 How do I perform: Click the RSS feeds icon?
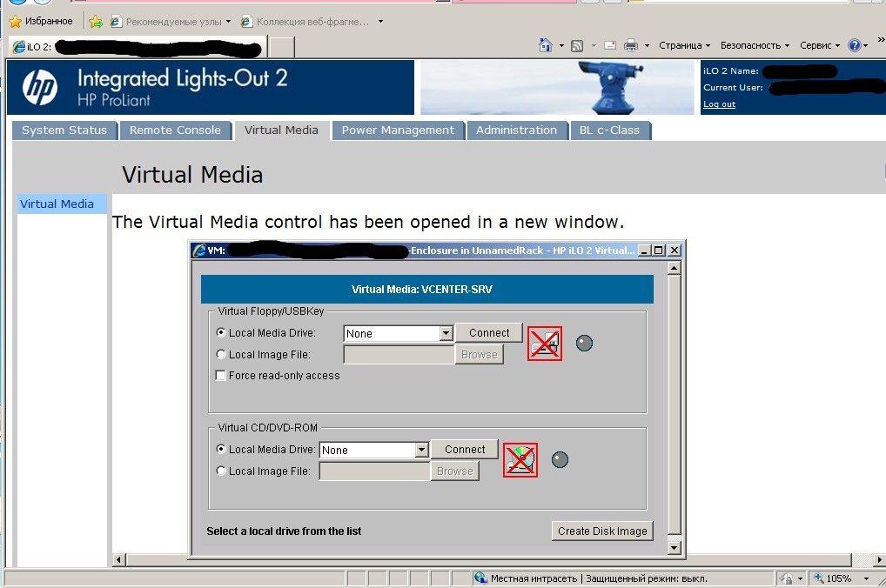point(577,46)
